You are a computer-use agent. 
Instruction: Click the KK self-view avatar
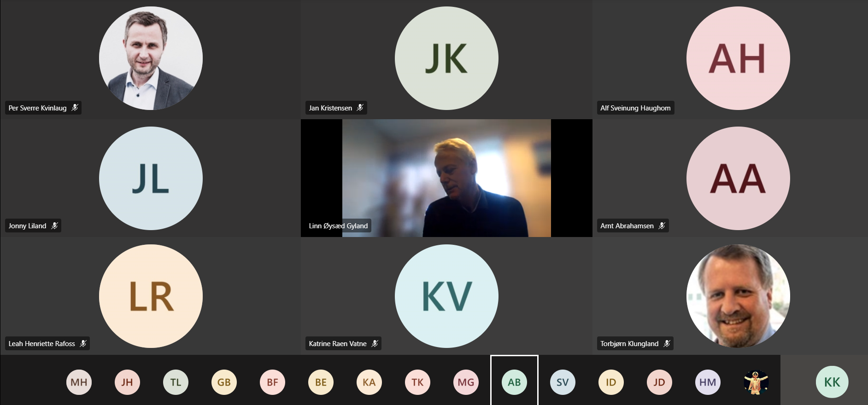click(832, 382)
